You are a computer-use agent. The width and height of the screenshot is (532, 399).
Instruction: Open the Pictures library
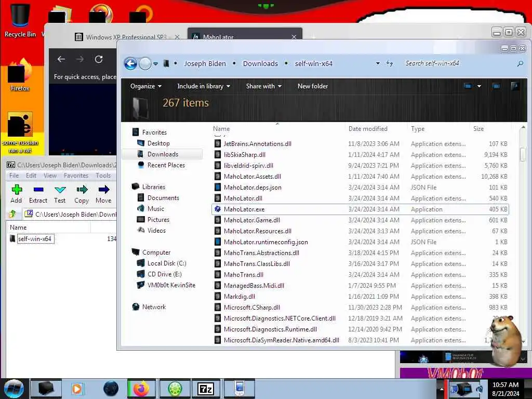[158, 220]
